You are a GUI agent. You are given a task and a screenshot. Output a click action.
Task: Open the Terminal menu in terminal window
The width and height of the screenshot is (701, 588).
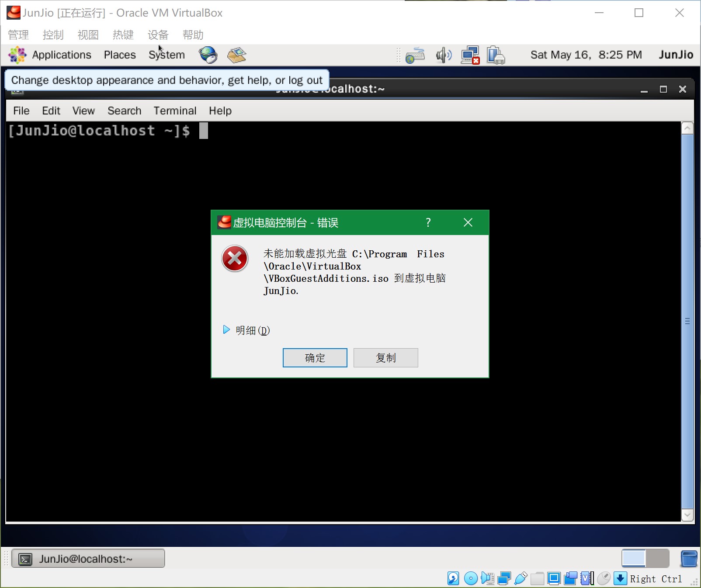click(x=175, y=111)
